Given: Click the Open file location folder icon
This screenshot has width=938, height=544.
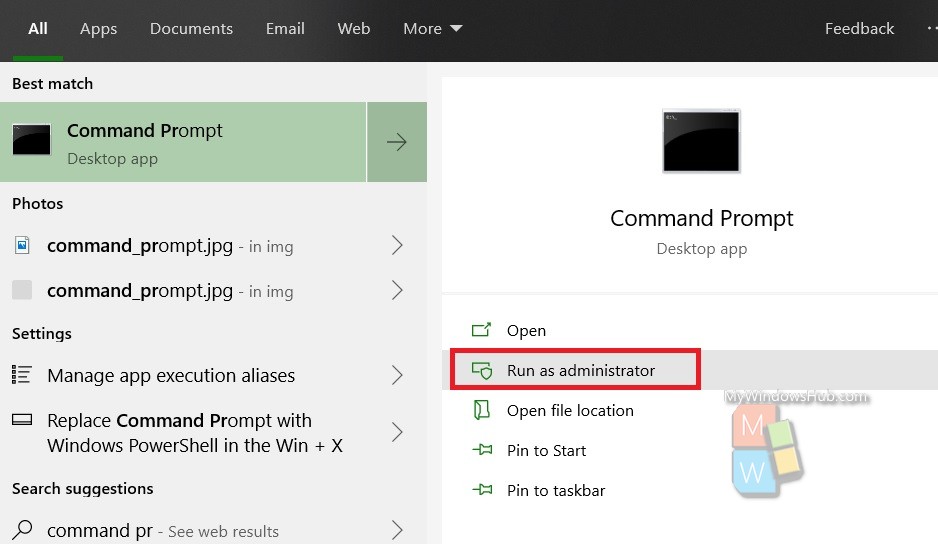Looking at the screenshot, I should [x=482, y=410].
